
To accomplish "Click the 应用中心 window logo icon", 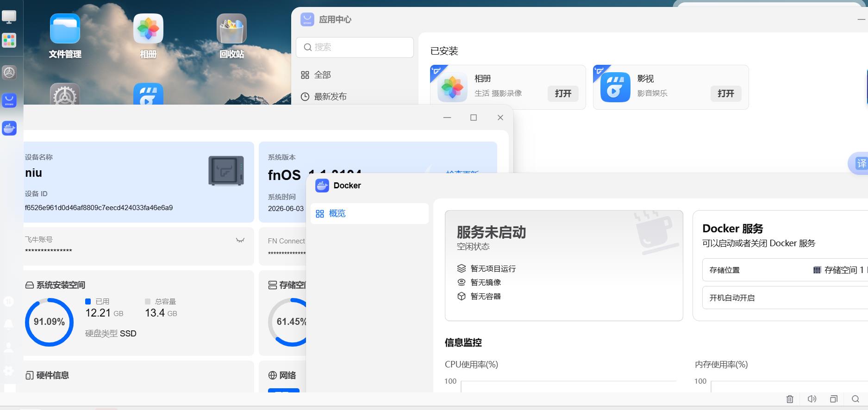I will click(x=307, y=19).
